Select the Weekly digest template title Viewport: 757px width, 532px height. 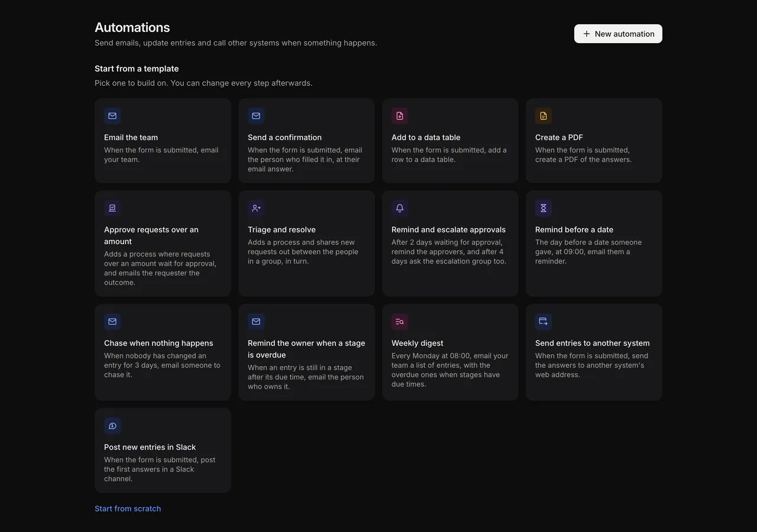point(417,343)
